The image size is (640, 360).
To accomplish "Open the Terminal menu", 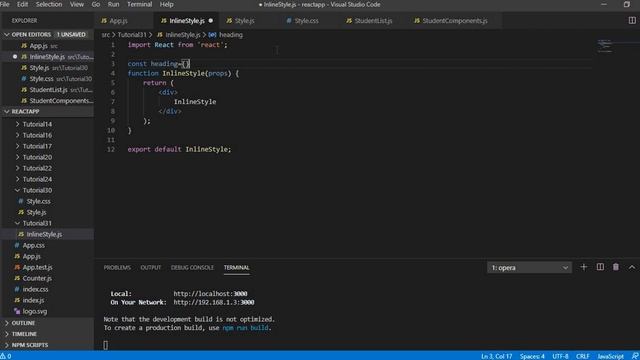I will tap(140, 4).
